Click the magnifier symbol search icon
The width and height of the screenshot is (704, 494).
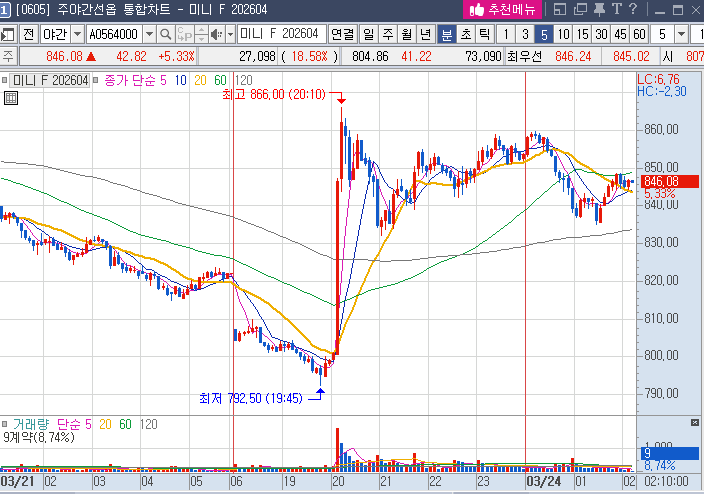165,34
